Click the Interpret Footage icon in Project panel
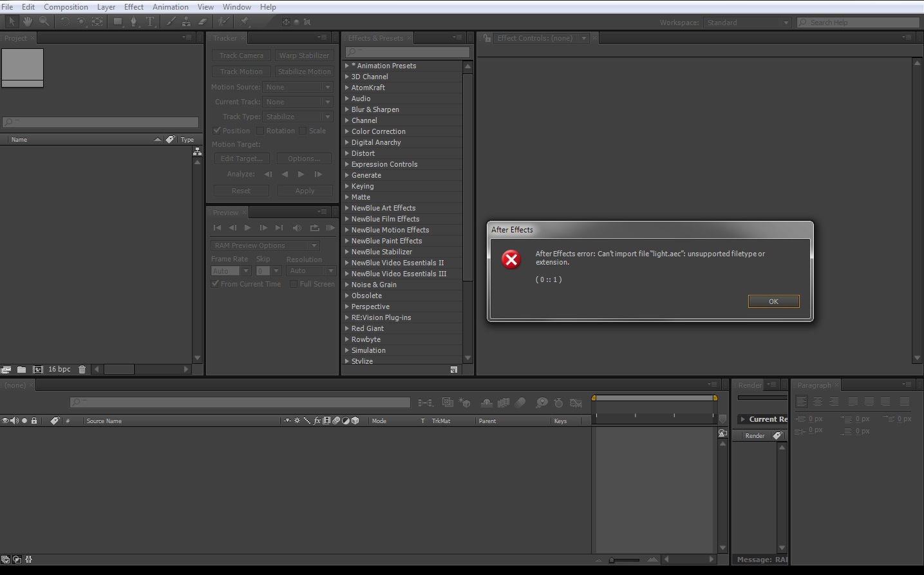The image size is (924, 575). (x=6, y=370)
